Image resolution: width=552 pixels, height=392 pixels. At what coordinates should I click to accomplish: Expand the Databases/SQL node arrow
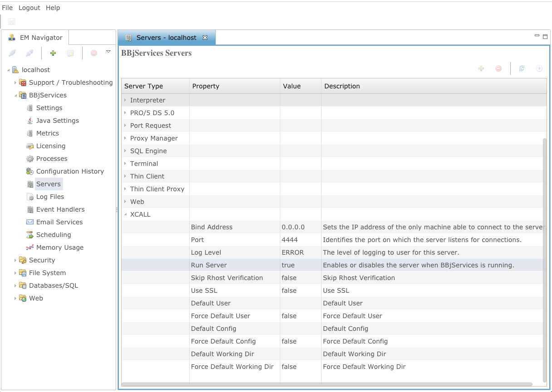pos(15,286)
